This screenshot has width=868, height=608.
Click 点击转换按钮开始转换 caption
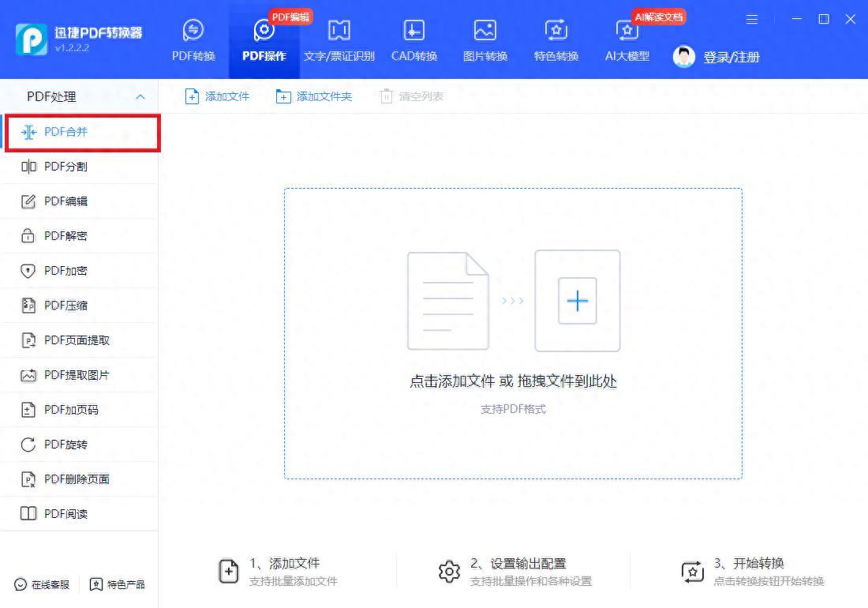(769, 581)
